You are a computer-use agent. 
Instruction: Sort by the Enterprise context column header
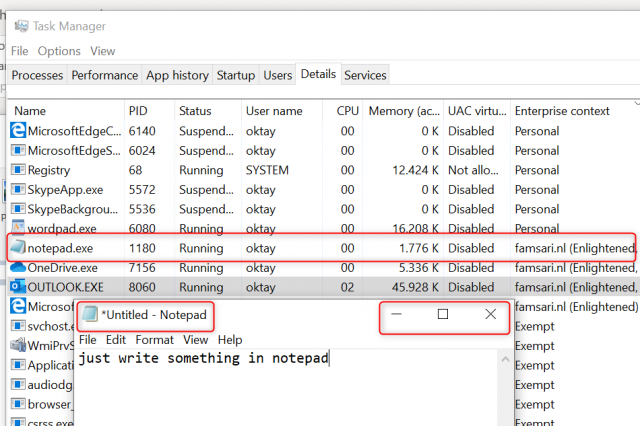pos(573,111)
